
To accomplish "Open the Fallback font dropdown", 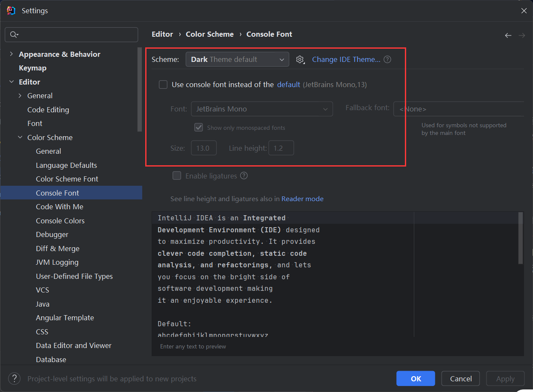I will [459, 109].
